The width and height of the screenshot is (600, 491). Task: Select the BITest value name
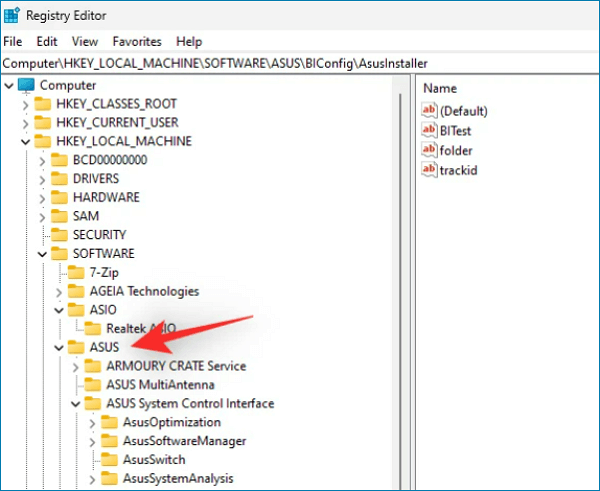coord(455,131)
